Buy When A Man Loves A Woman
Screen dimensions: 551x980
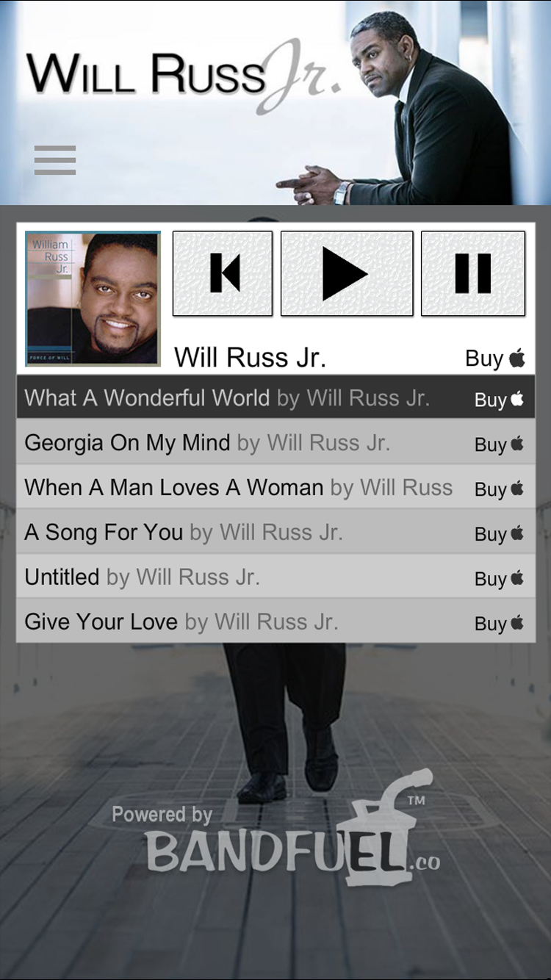pos(499,489)
